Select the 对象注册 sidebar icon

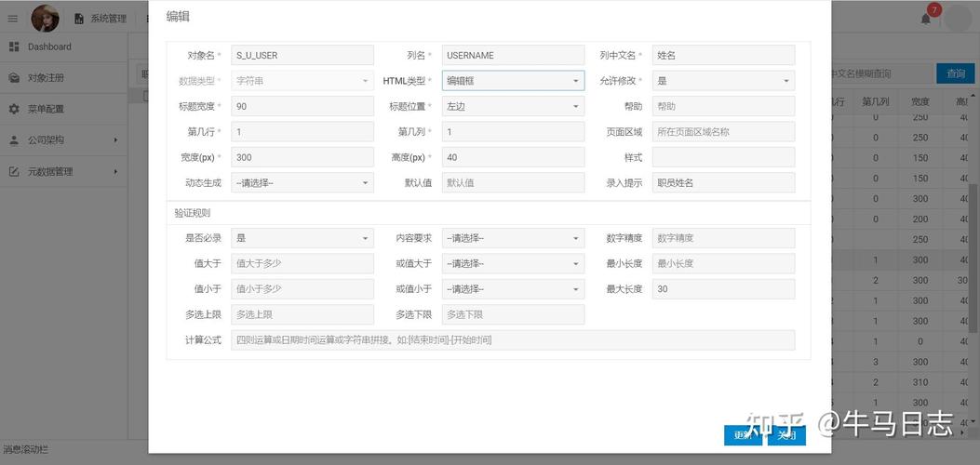pos(14,78)
